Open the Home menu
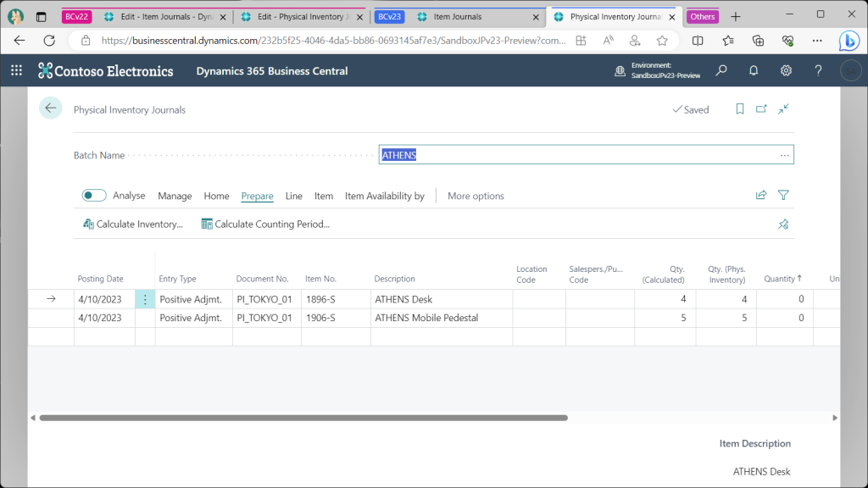 pyautogui.click(x=216, y=196)
